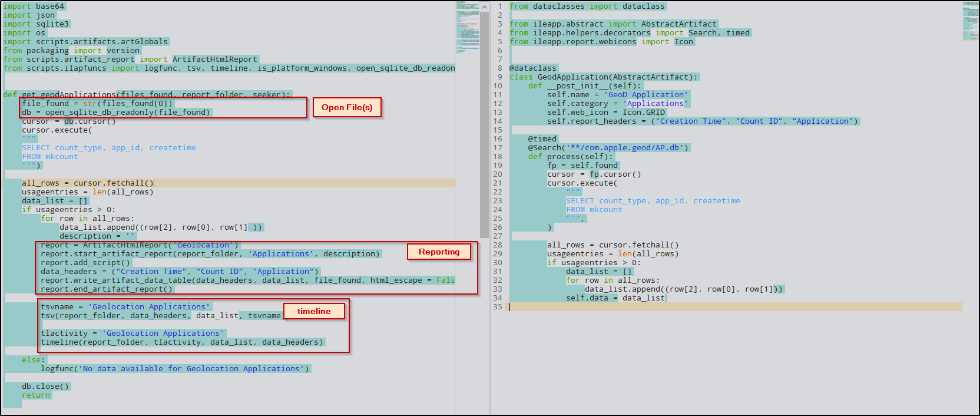Image resolution: width=980 pixels, height=416 pixels.
Task: Click 'from dataclasses import dataclass' line
Action: tap(587, 6)
